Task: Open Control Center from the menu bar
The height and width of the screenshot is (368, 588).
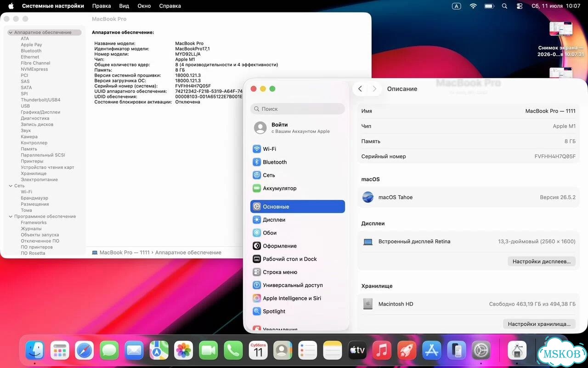Action: point(520,6)
